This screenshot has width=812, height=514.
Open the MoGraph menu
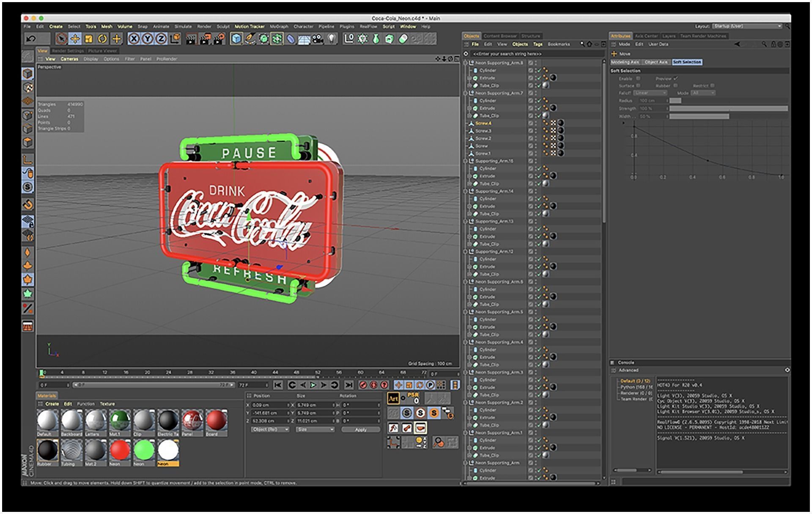click(x=279, y=26)
